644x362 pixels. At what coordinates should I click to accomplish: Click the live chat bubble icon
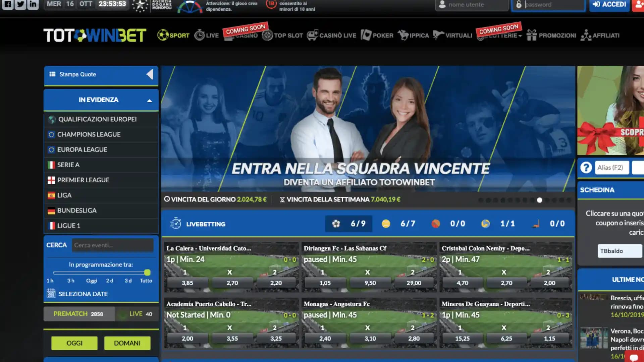pyautogui.click(x=634, y=358)
